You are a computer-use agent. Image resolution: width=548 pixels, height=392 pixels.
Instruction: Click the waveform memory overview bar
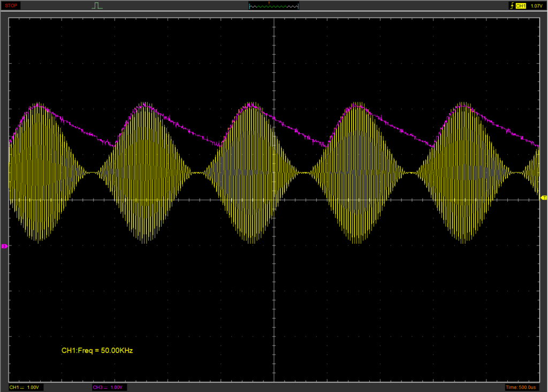(x=274, y=6)
